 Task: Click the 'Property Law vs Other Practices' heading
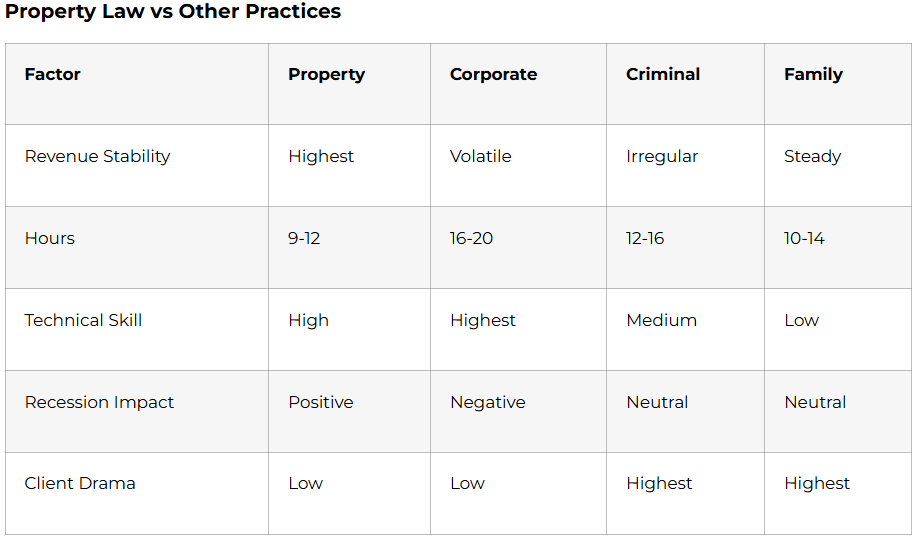coord(173,12)
